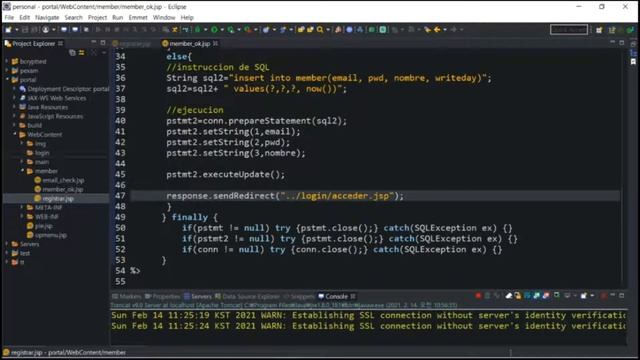
Task: Collapse the member folder in tree
Action: click(x=22, y=171)
